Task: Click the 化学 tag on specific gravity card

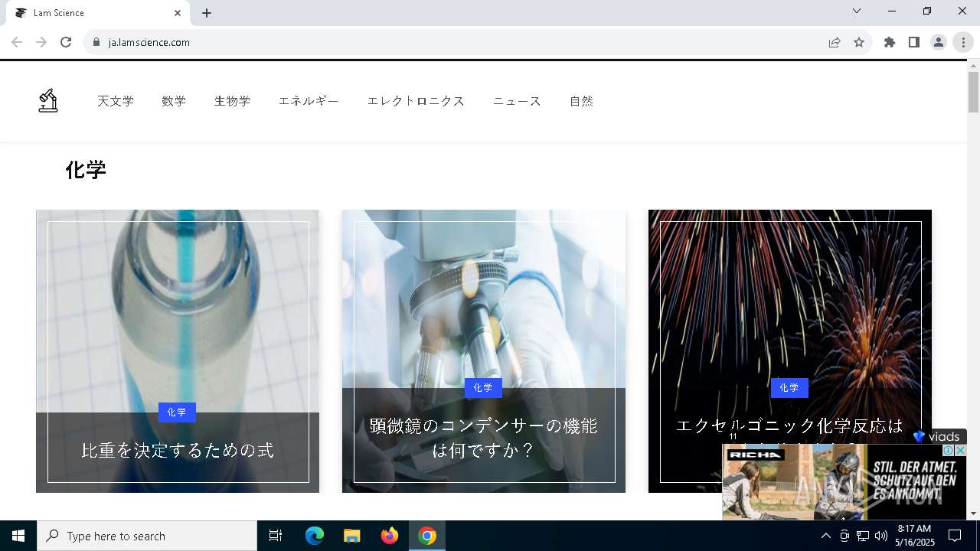Action: [x=177, y=412]
